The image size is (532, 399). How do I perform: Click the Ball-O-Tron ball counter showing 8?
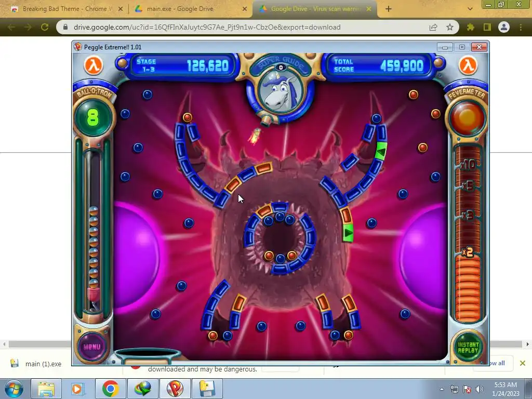pos(93,117)
